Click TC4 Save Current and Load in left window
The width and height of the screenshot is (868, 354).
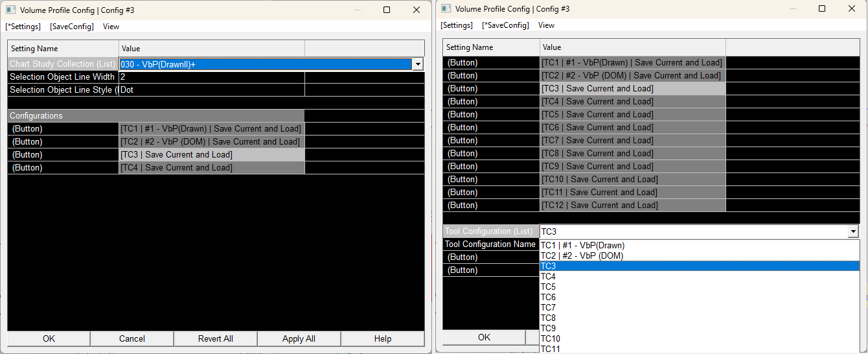coord(212,168)
